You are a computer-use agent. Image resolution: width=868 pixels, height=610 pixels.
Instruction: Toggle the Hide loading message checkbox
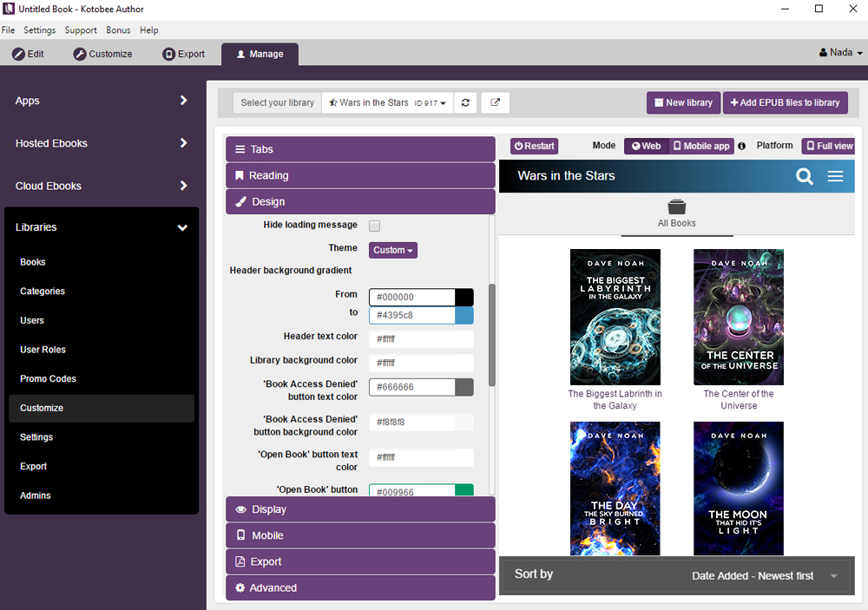point(375,226)
